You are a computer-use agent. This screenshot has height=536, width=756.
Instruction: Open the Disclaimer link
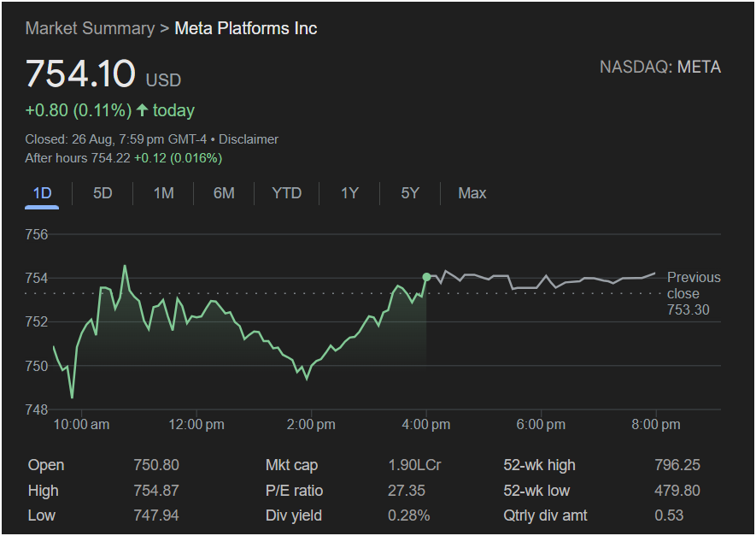click(x=249, y=138)
